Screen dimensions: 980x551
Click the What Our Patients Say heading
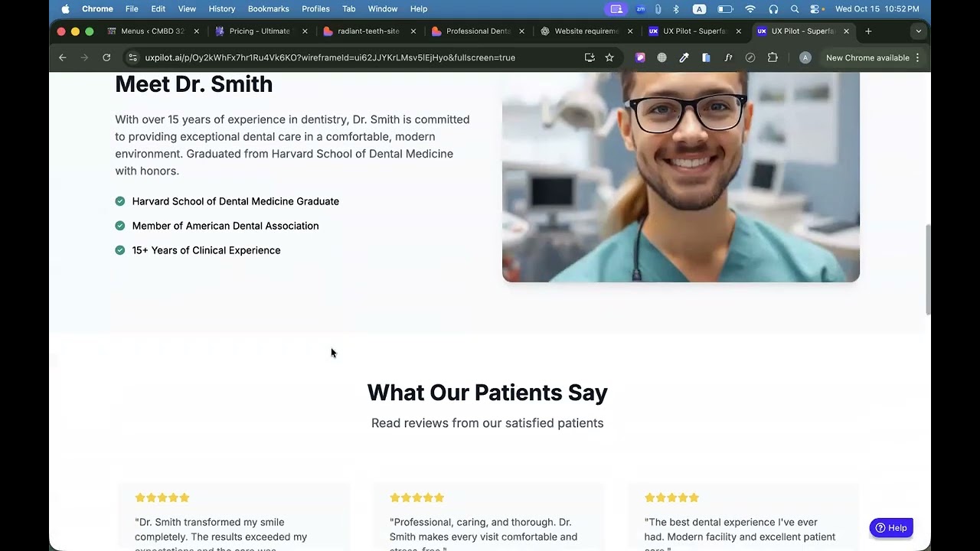488,393
